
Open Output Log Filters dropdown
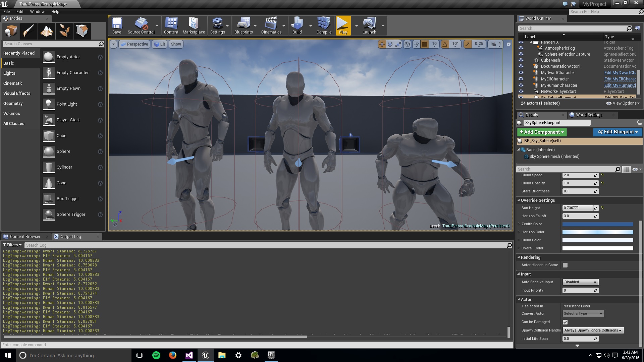pos(12,245)
